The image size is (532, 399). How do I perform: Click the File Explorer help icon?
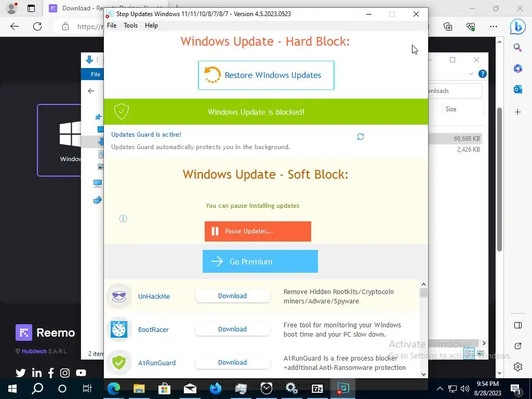pos(482,74)
